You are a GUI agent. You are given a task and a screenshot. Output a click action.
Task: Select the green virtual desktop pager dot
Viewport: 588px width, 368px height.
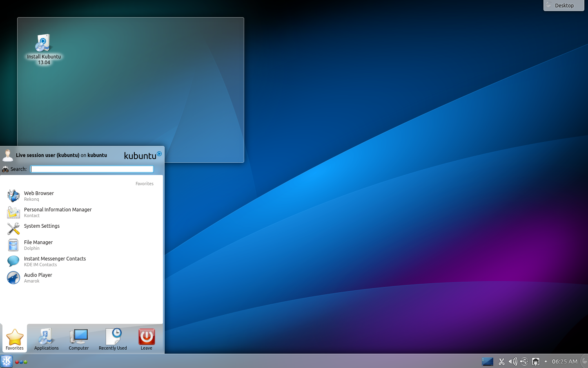coord(25,362)
